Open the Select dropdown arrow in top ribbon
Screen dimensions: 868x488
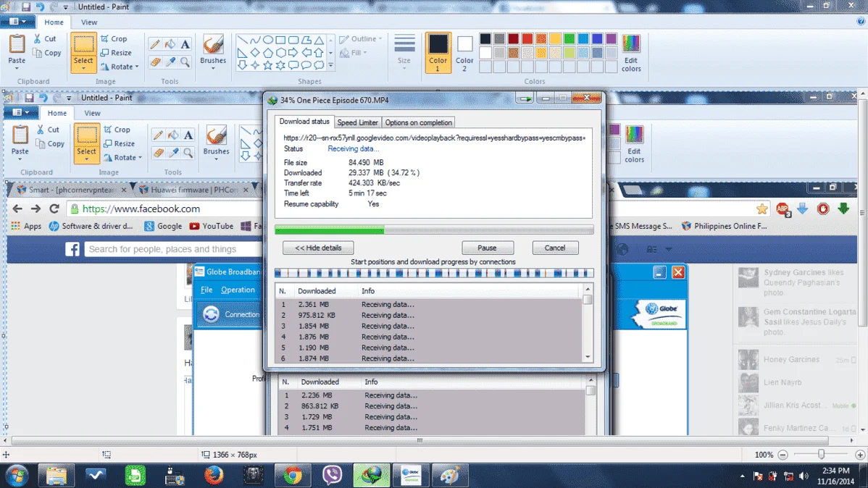[83, 68]
